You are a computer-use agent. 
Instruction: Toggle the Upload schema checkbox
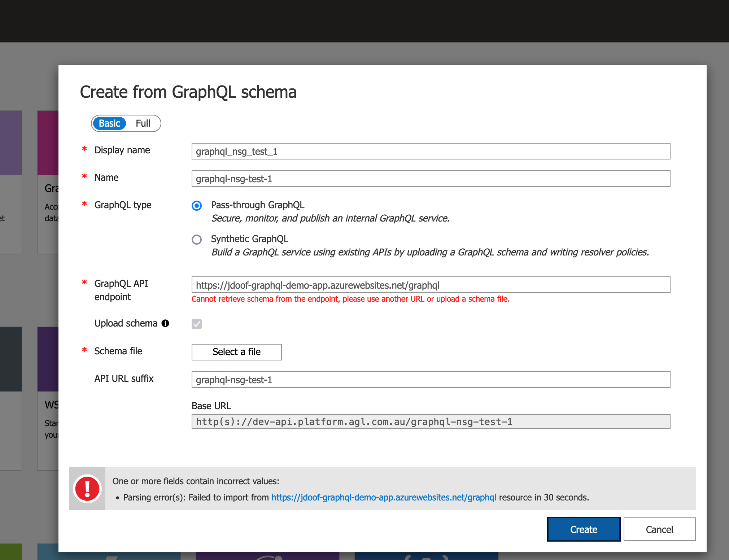tap(197, 324)
